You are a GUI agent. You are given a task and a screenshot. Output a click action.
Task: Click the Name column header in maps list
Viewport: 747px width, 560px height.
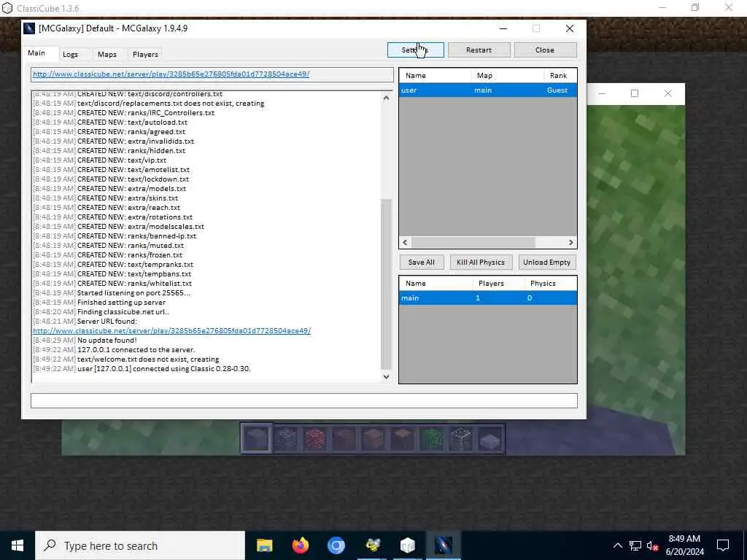[436, 284]
